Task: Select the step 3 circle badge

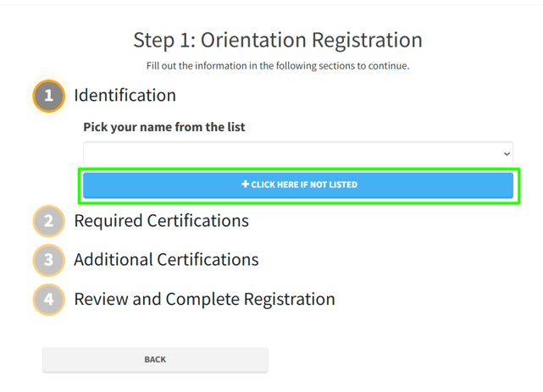Action: tap(48, 260)
